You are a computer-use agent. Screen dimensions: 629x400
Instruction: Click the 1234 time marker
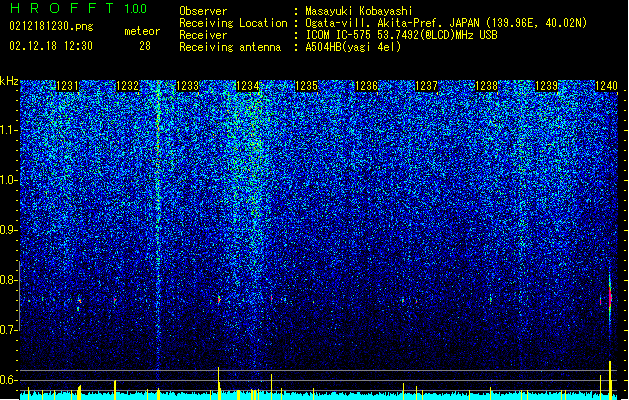pyautogui.click(x=248, y=86)
